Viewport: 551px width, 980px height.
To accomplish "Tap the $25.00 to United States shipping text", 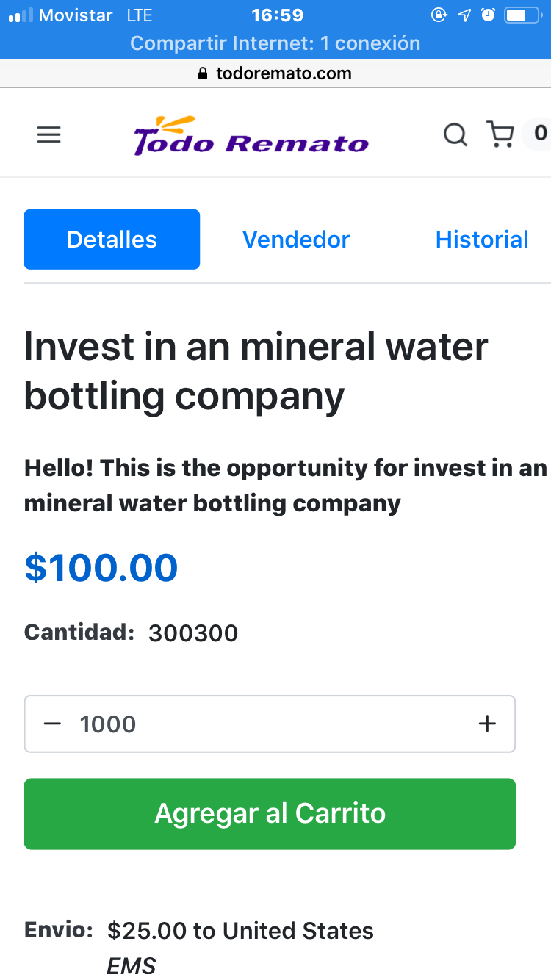I will click(240, 931).
